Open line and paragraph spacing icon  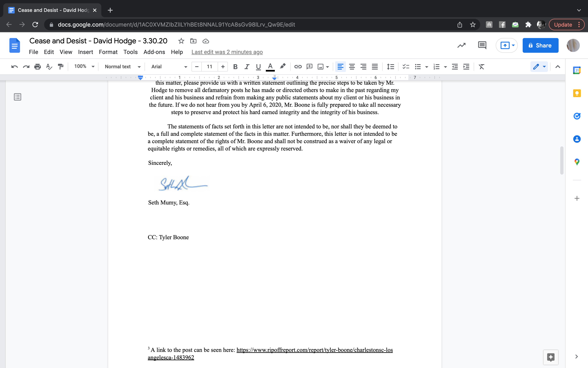tap(390, 67)
